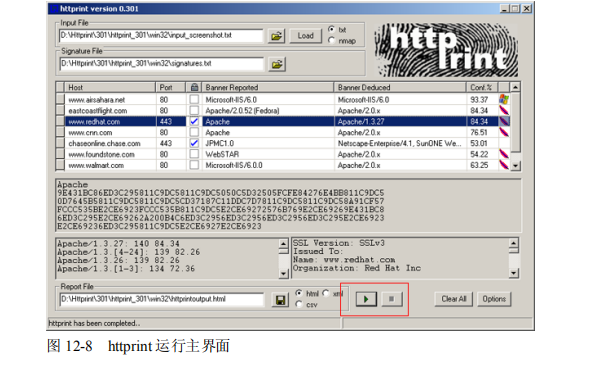Click the 93.37 confidence value

479,100
